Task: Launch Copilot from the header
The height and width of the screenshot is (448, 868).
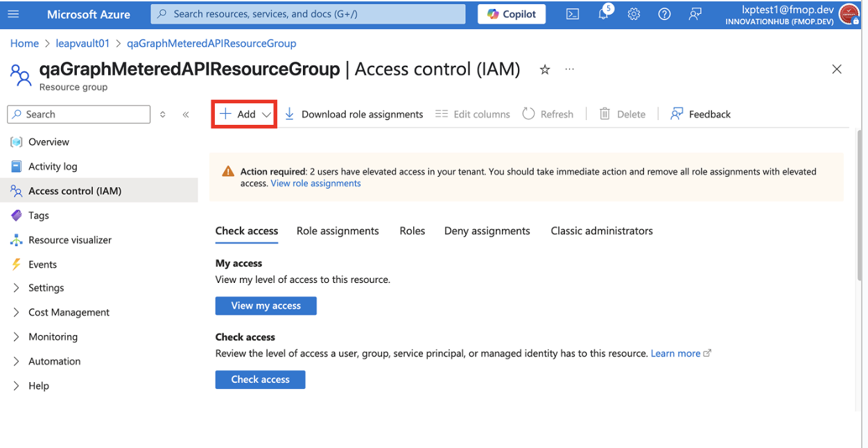Action: [512, 14]
